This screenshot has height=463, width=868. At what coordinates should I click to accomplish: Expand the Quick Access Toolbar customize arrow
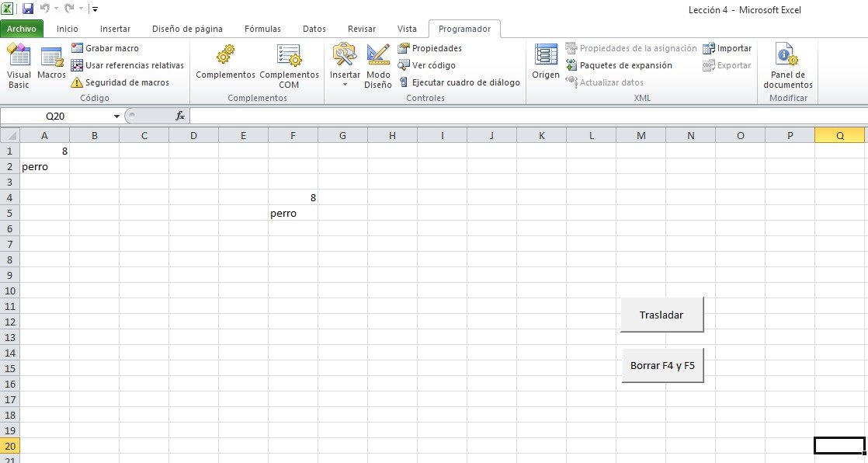95,9
